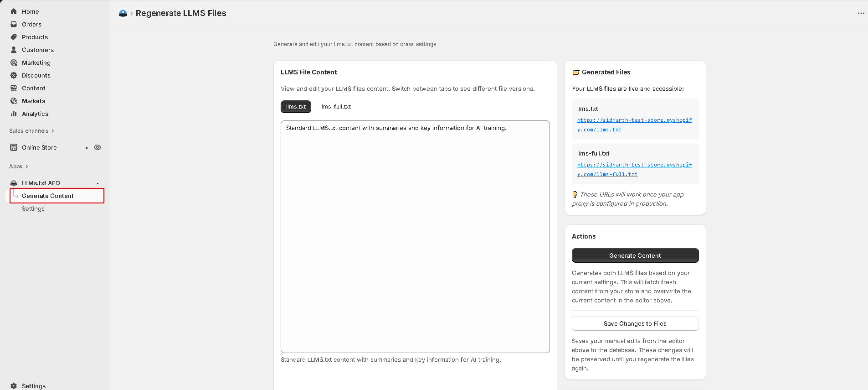Screen dimensions: 868x390
Task: Switch to the llms-full.txt tab
Action: pos(335,107)
